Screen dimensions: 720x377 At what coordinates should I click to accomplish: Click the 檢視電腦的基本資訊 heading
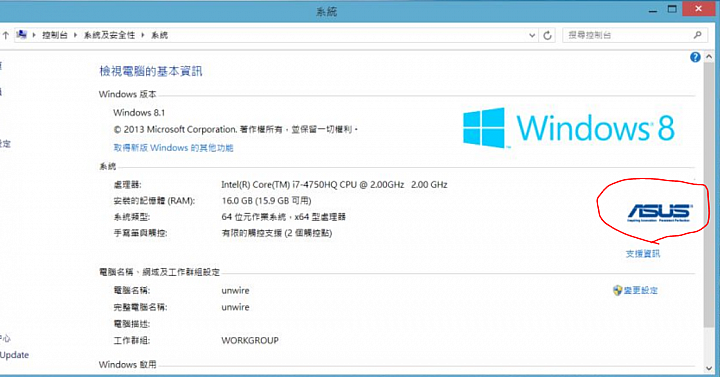(151, 71)
